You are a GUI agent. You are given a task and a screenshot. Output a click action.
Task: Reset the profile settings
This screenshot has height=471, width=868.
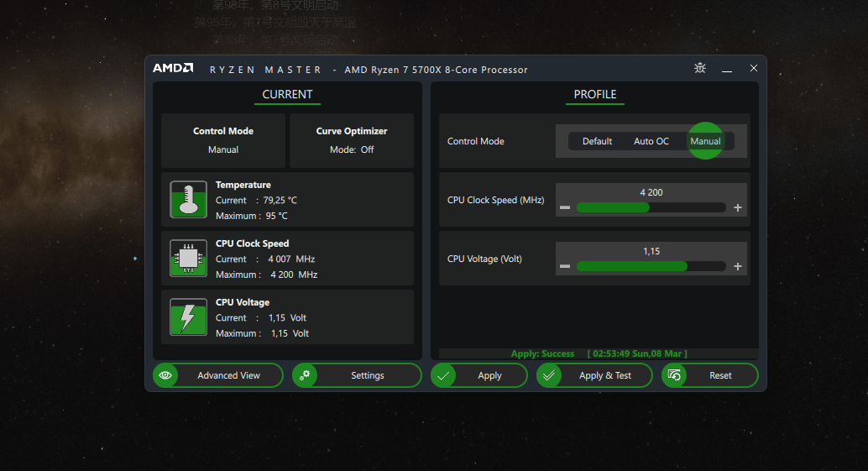(x=709, y=375)
